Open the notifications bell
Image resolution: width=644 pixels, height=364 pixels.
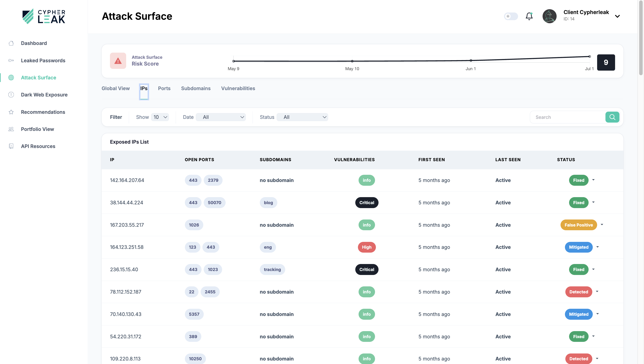[529, 16]
